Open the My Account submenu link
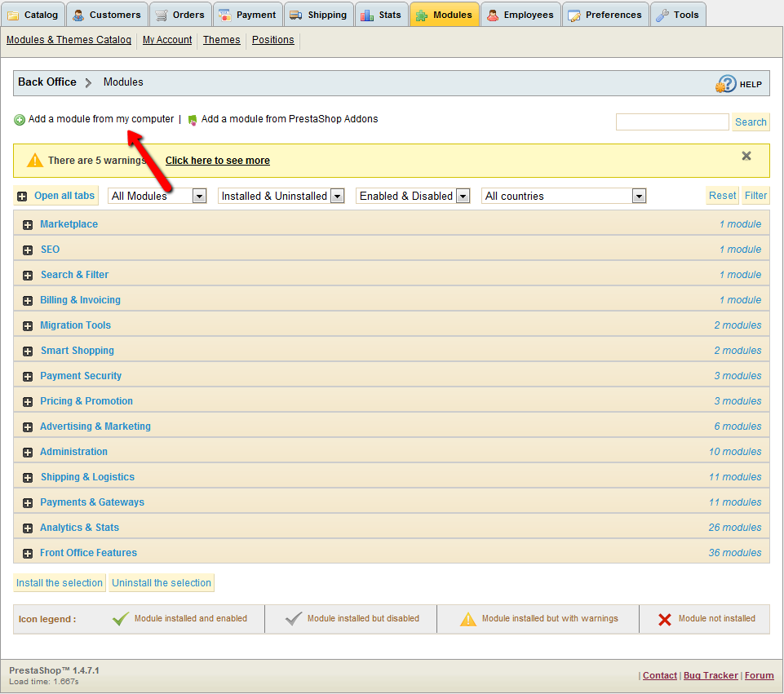Screen dimensions: 784x694 167,40
